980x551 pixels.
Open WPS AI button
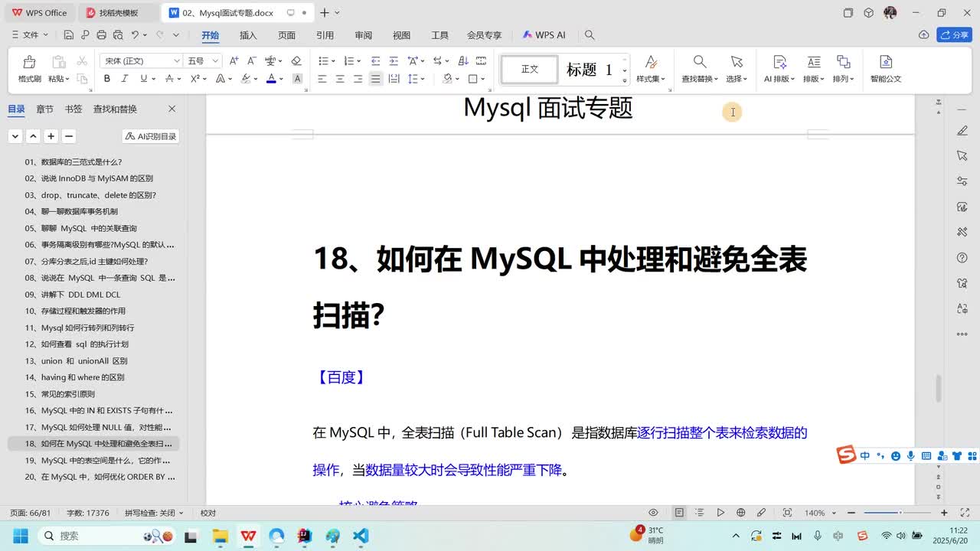coord(544,35)
